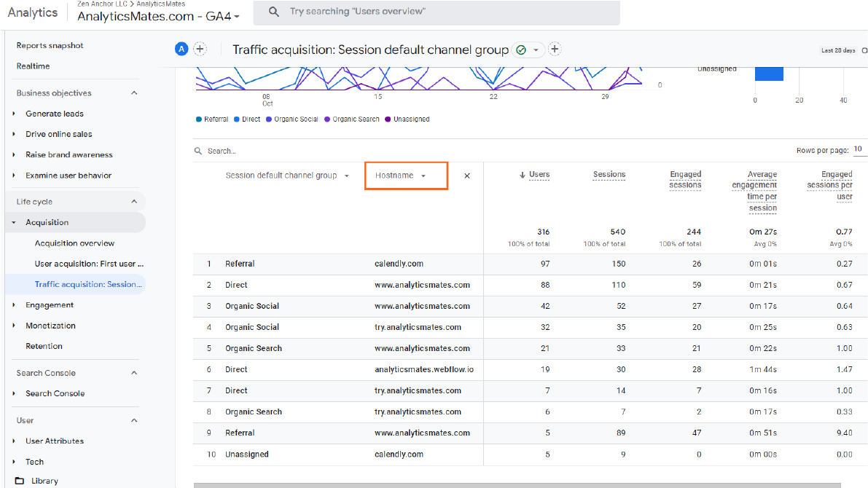Click 'analyticsmates.webflow.io' hostname cell

tap(424, 369)
